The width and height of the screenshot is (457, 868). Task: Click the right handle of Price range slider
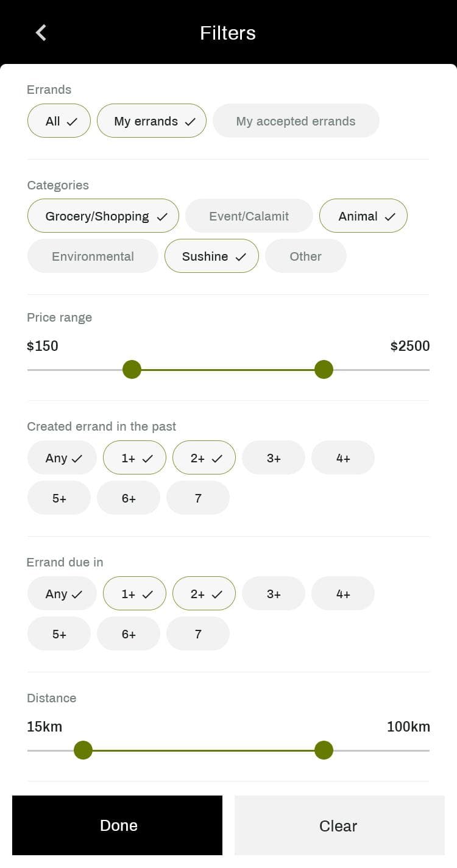point(324,370)
